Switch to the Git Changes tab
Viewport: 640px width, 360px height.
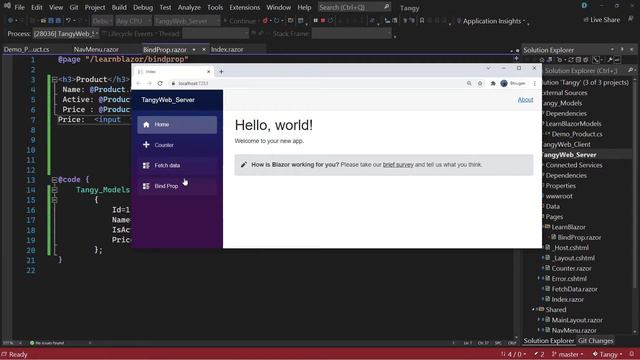coord(596,341)
